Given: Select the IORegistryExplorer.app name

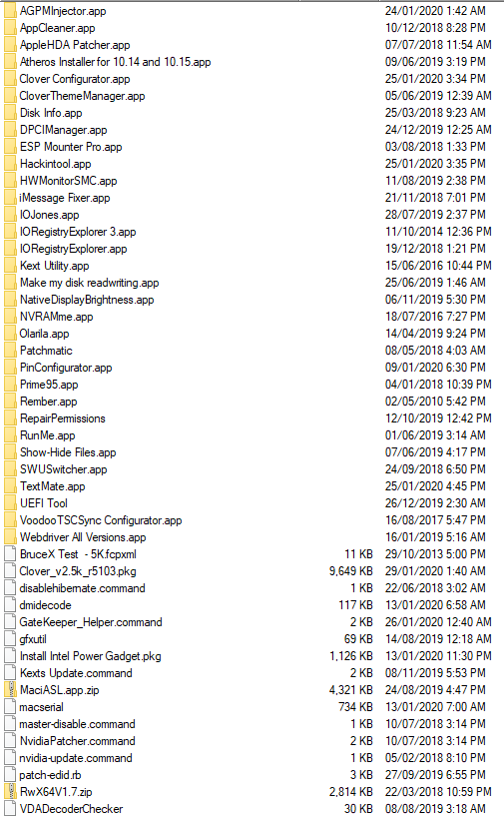Looking at the screenshot, I should click(73, 249).
